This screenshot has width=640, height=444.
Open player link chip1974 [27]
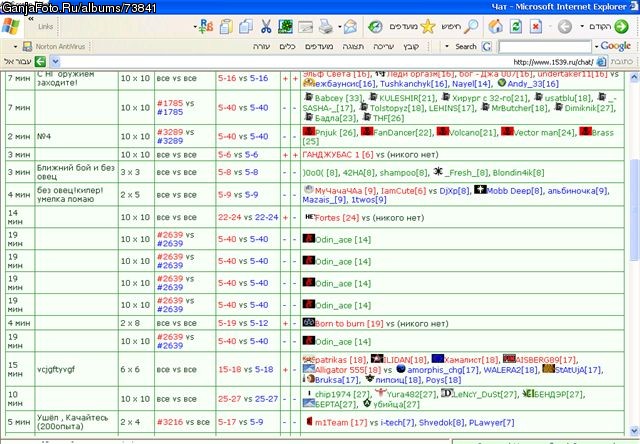coord(342,394)
